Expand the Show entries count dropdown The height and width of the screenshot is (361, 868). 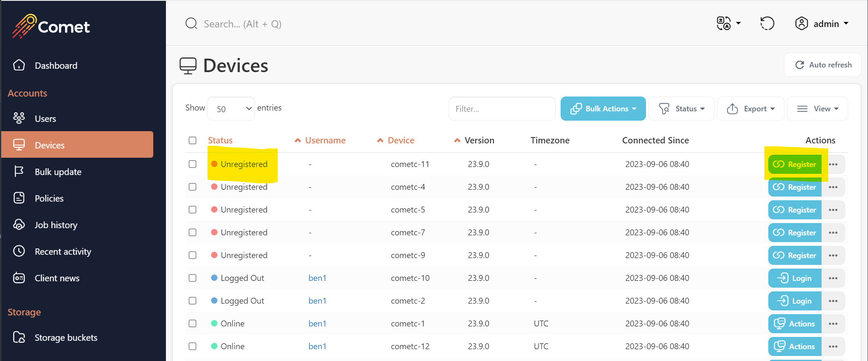[x=231, y=109]
